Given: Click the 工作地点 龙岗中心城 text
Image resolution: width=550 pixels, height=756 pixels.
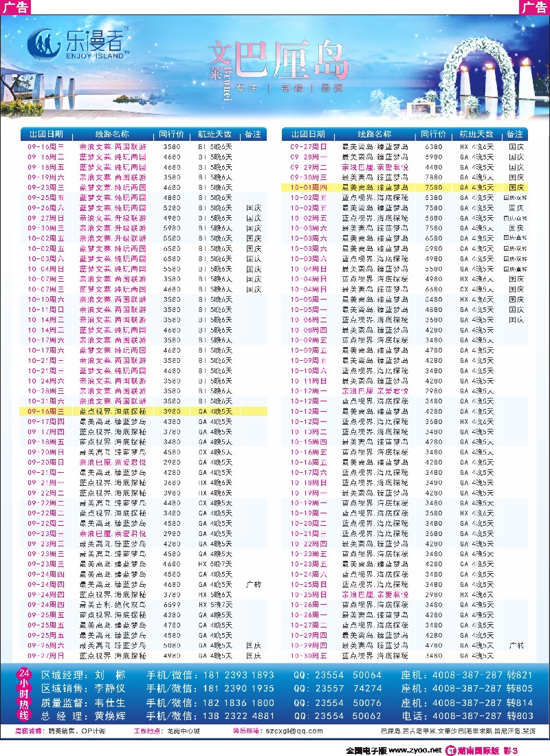Looking at the screenshot, I should click(x=167, y=731).
